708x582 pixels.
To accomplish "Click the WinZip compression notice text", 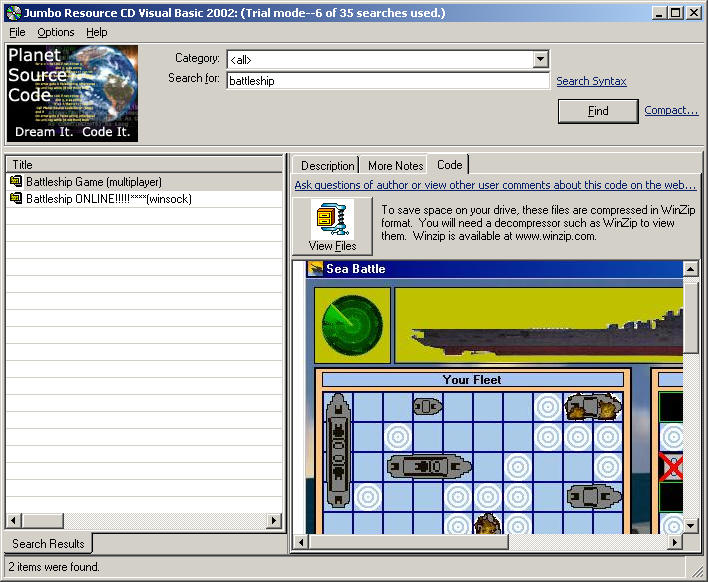I will pos(538,223).
